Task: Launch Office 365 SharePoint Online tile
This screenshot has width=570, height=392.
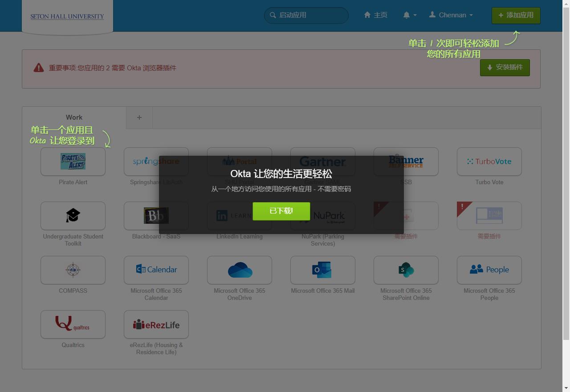Action: click(406, 270)
